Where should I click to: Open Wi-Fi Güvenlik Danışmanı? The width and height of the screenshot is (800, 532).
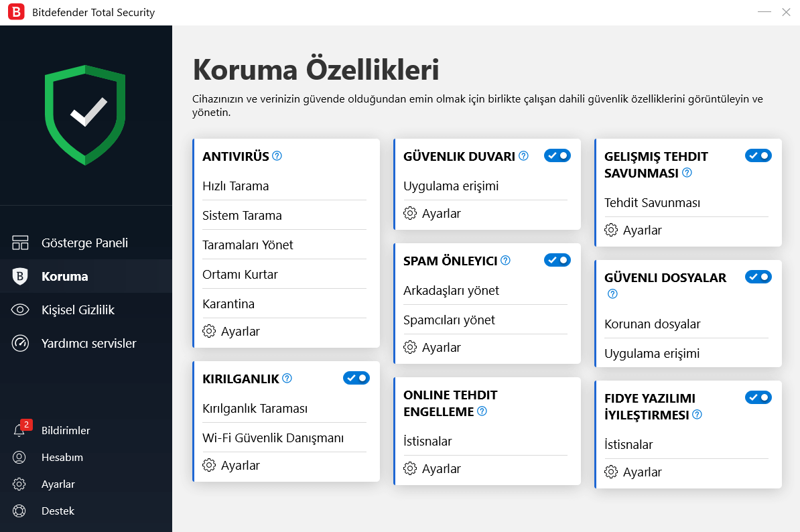pyautogui.click(x=273, y=438)
